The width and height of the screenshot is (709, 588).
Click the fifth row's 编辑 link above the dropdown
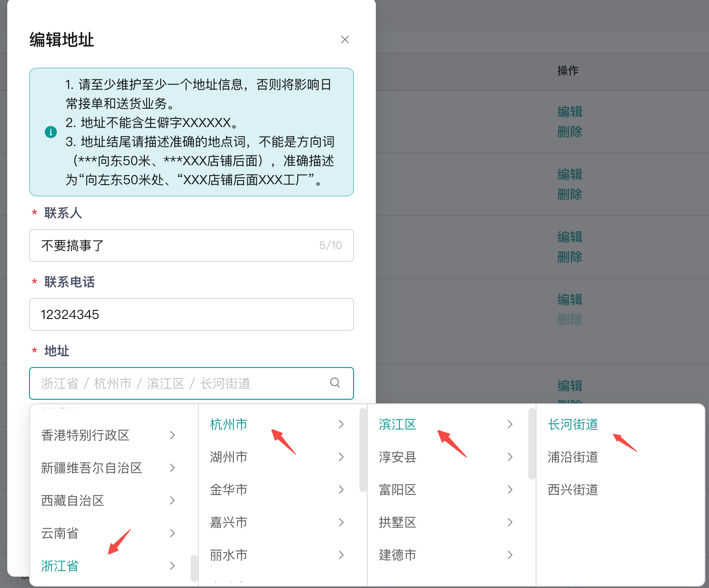[570, 386]
